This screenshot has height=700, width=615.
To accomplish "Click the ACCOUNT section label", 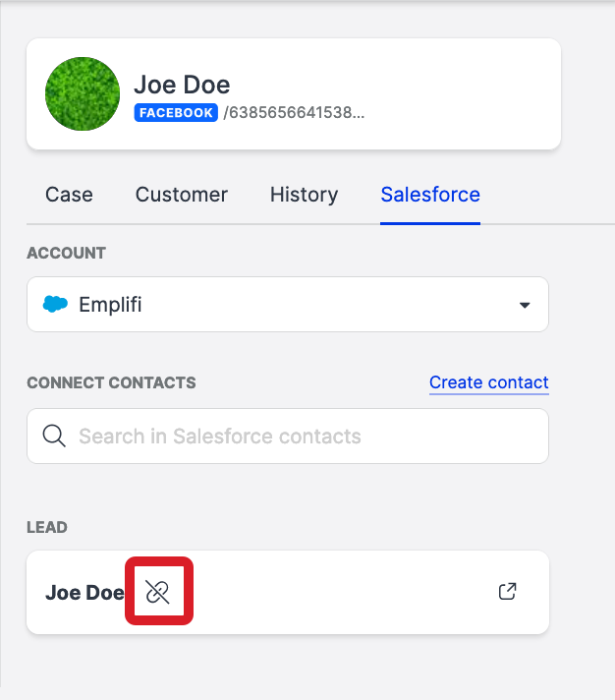I will [66, 253].
